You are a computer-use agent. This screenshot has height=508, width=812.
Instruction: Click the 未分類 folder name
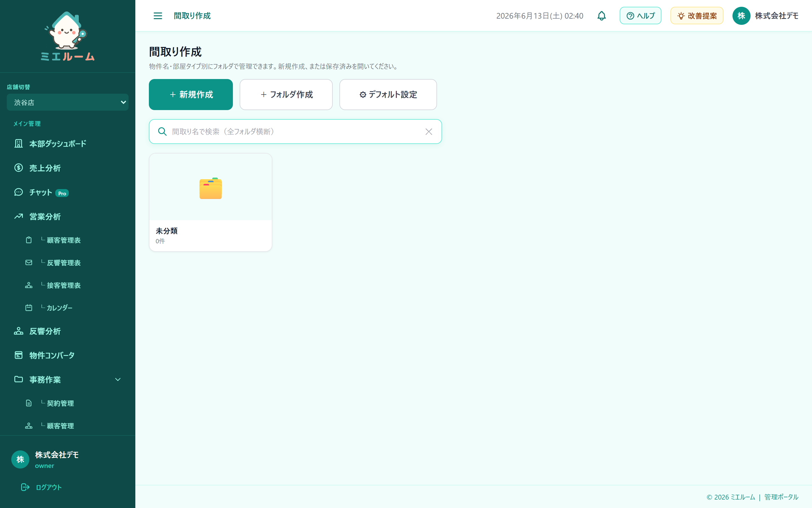pos(166,231)
